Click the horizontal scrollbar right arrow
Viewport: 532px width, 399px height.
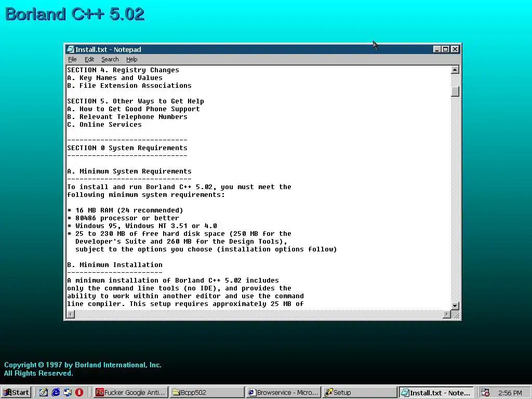click(447, 314)
